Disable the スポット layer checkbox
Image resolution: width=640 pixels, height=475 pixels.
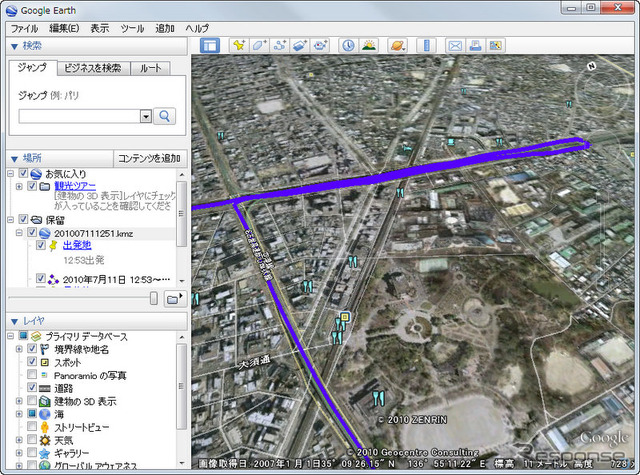(32, 362)
